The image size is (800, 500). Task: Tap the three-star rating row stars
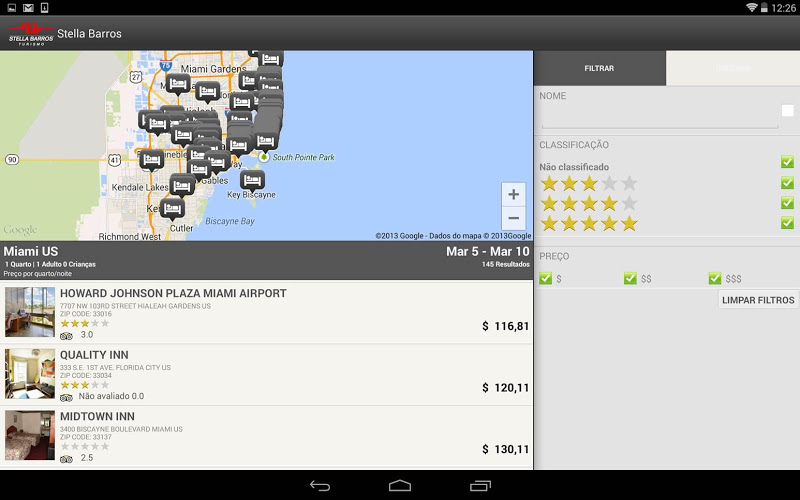589,183
